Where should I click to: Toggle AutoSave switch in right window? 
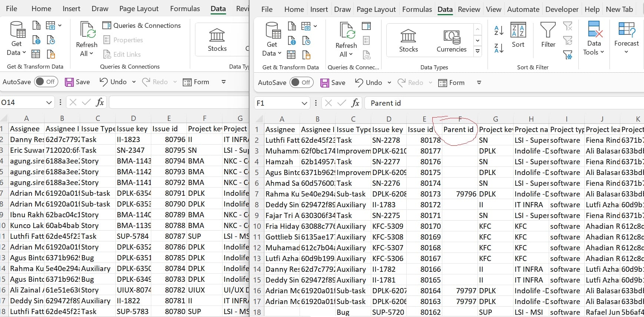tap(301, 82)
